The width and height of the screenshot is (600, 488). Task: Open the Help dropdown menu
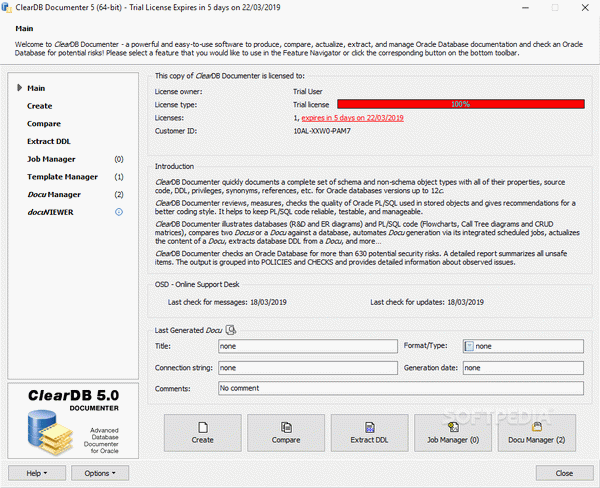[37, 473]
